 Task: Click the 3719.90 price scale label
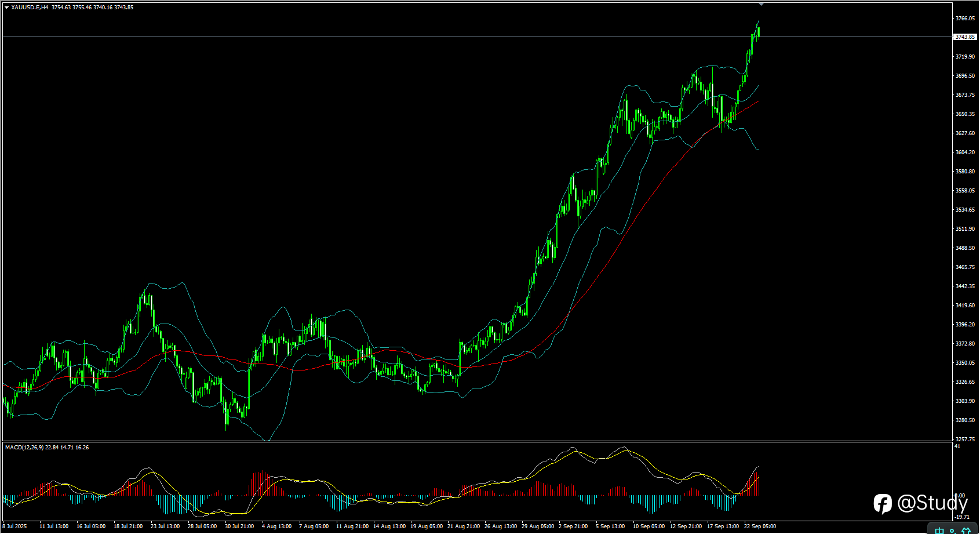tap(965, 57)
